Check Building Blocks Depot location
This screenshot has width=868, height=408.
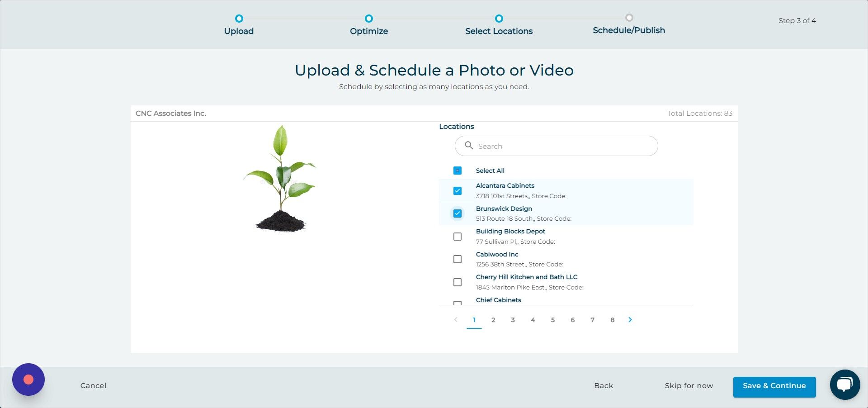click(x=458, y=237)
